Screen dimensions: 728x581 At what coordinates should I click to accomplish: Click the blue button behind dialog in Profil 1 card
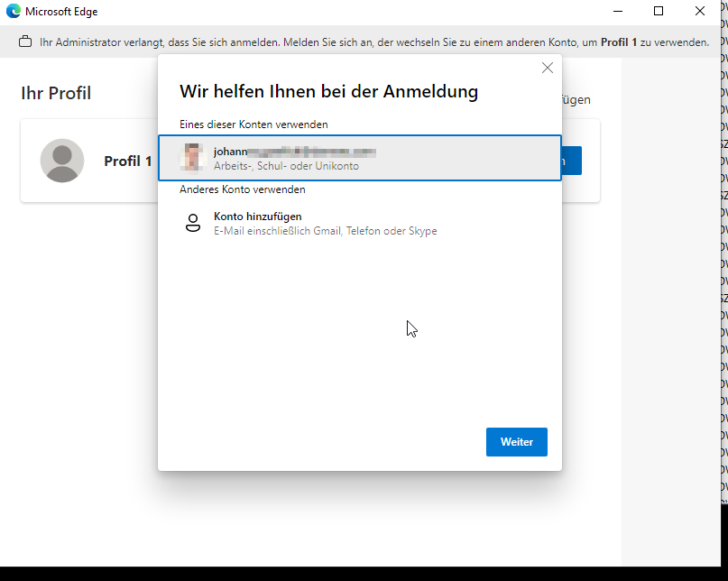(x=572, y=161)
